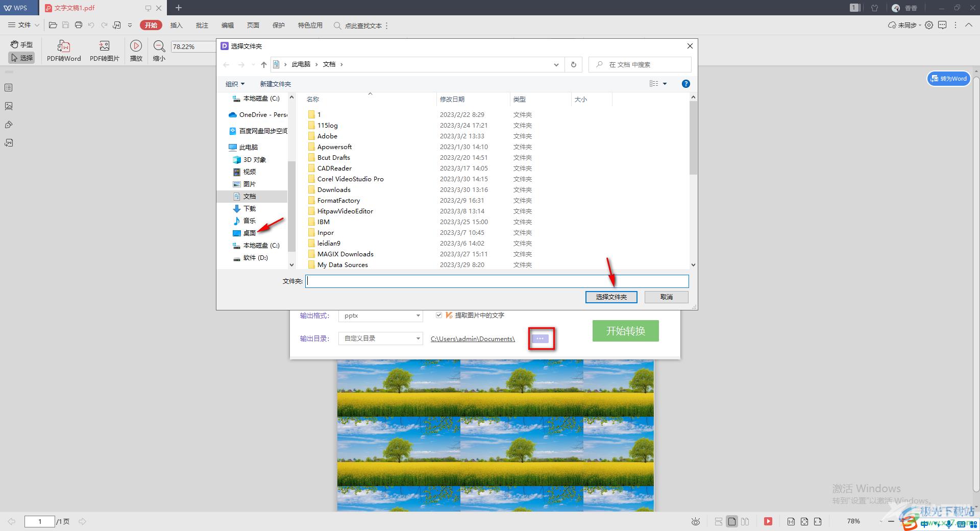Click the save icon in quick toolbar
Screen dimensions: 980x531
click(65, 25)
